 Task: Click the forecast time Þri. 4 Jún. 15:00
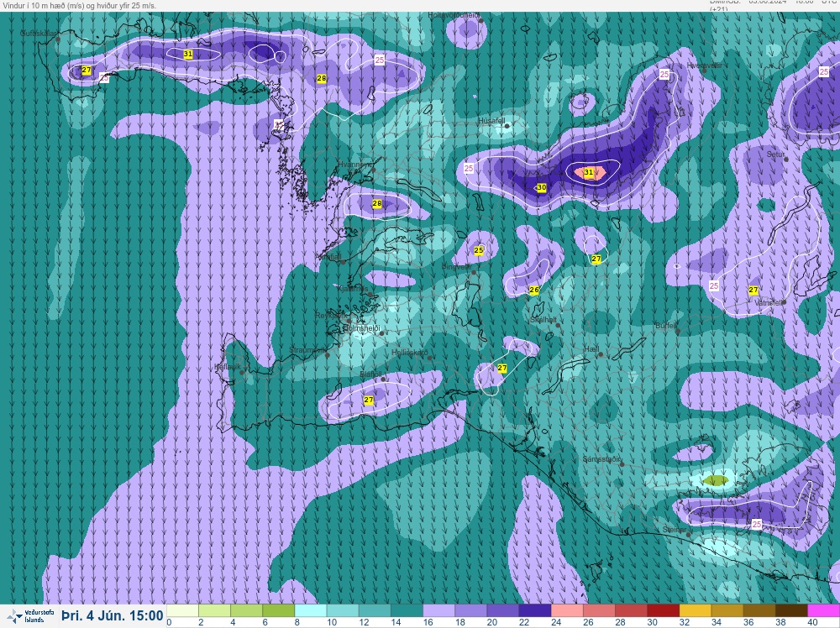coord(113,615)
